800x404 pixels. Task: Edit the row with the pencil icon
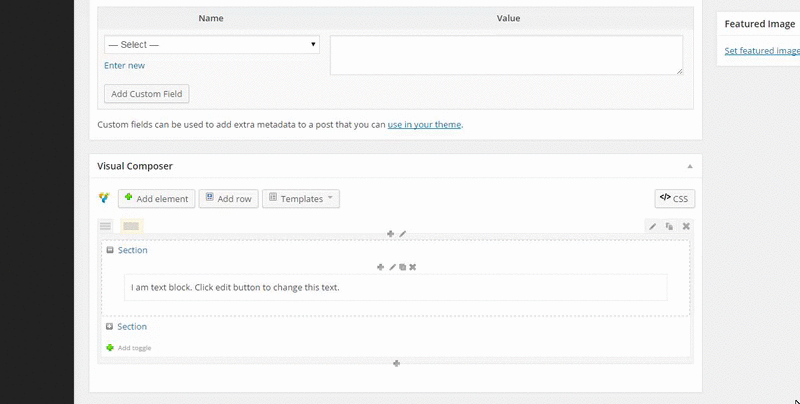(x=653, y=227)
